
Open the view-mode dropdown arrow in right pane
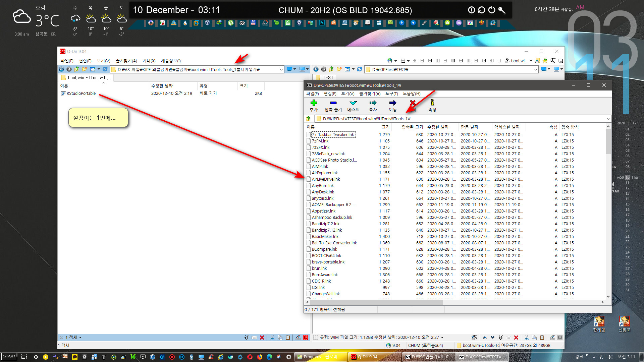point(353,69)
